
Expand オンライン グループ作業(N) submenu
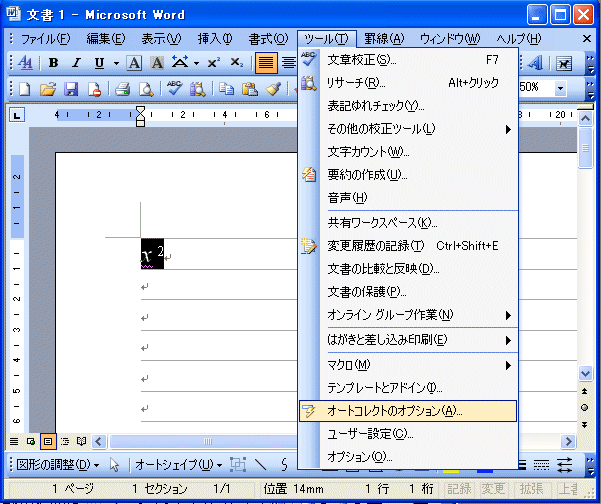[408, 315]
